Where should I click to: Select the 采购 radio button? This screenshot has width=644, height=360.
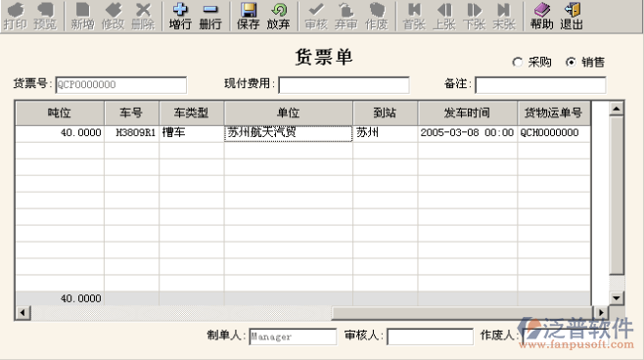tap(517, 62)
